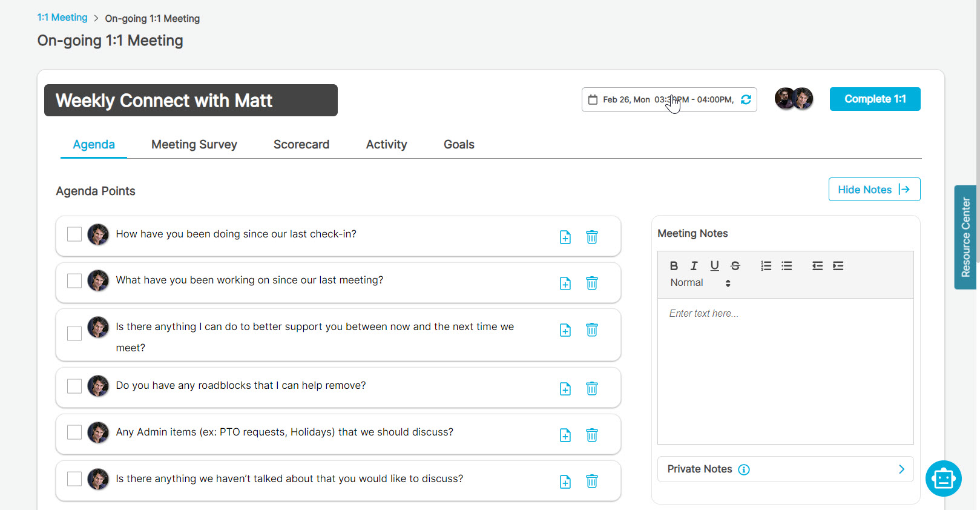
Task: Mark the roadblocks question as done
Action: 74,386
